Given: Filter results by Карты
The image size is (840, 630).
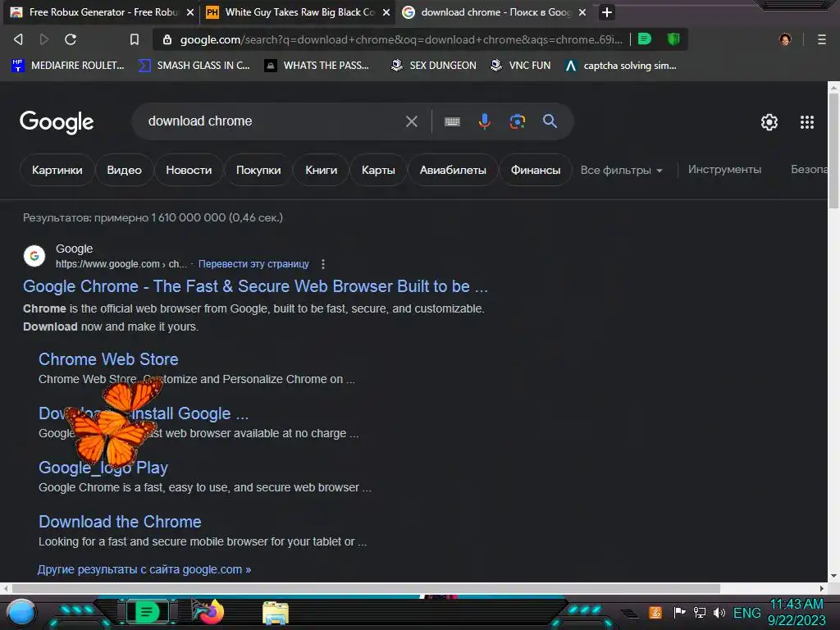Looking at the screenshot, I should click(378, 170).
